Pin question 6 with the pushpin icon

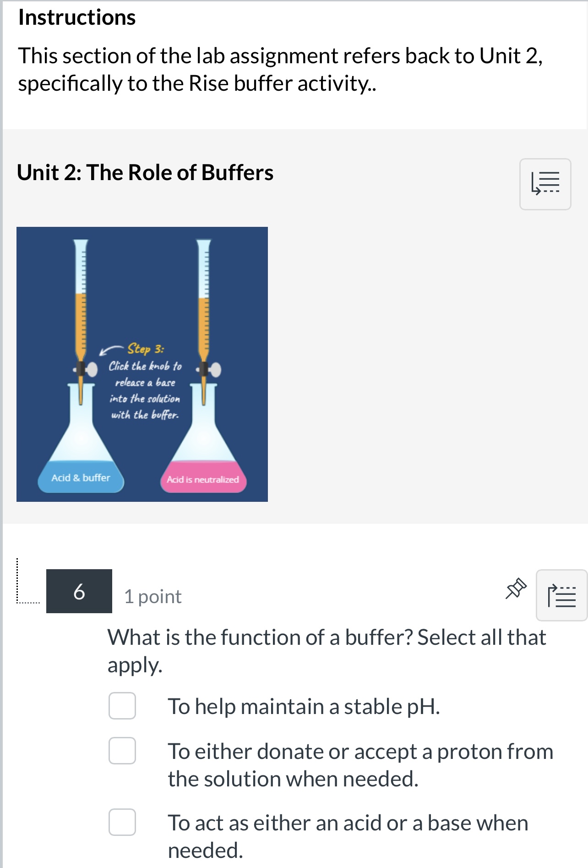516,589
